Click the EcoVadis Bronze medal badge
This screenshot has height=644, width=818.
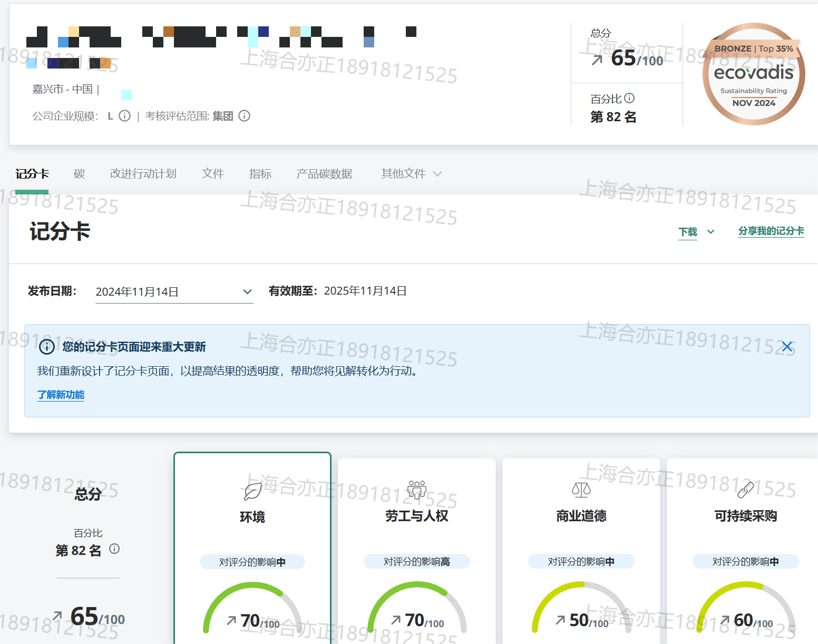coord(753,74)
